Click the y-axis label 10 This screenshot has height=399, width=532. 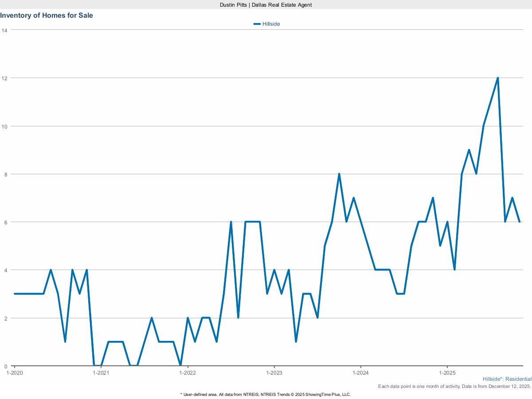[4, 126]
